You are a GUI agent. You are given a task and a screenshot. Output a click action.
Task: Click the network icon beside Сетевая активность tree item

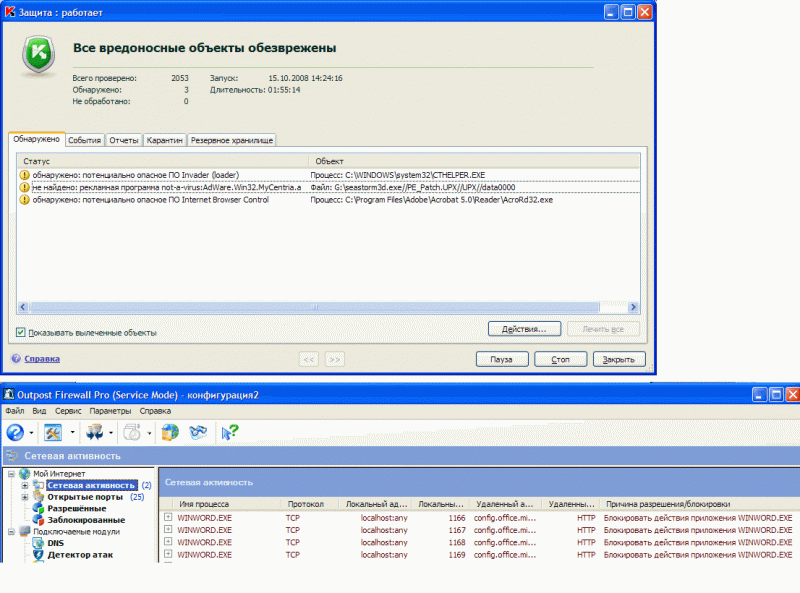(38, 485)
